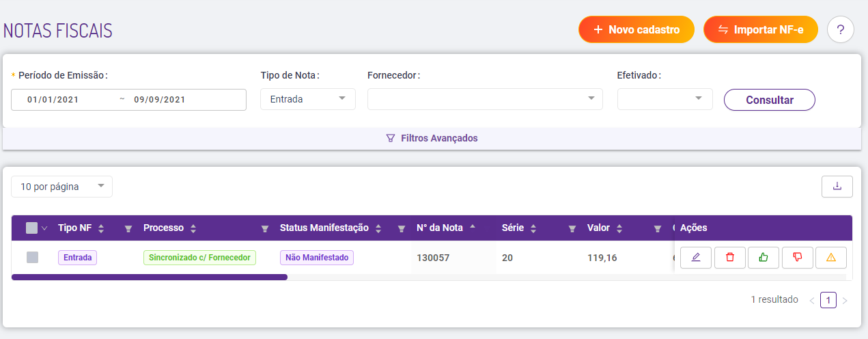Click the Consultar button
The width and height of the screenshot is (868, 339).
coord(769,100)
